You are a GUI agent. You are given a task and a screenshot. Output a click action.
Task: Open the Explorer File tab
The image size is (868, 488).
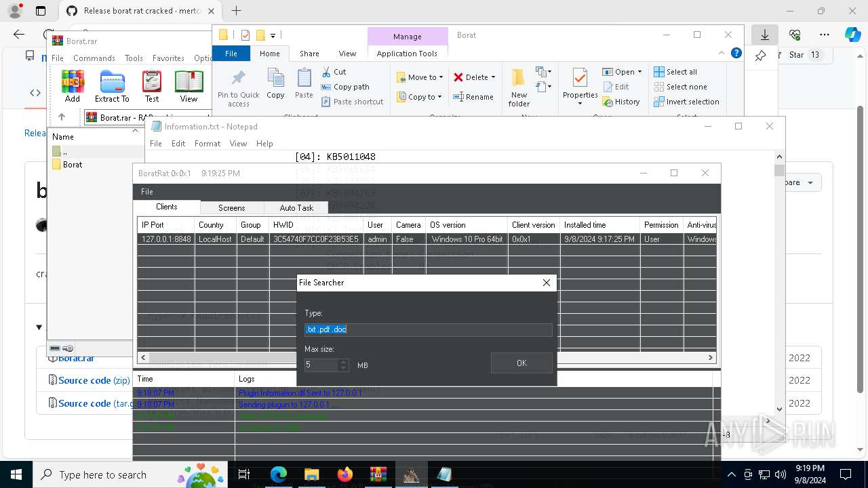[x=231, y=54]
